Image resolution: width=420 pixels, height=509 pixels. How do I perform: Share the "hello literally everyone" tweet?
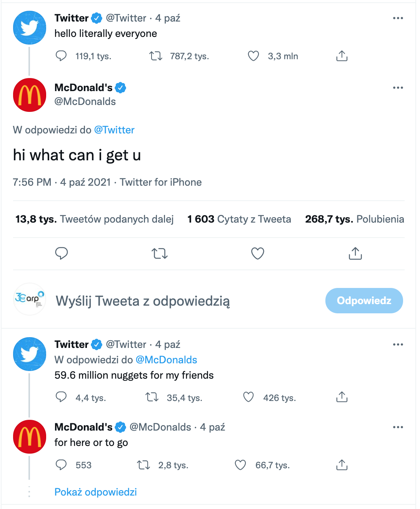(x=342, y=56)
